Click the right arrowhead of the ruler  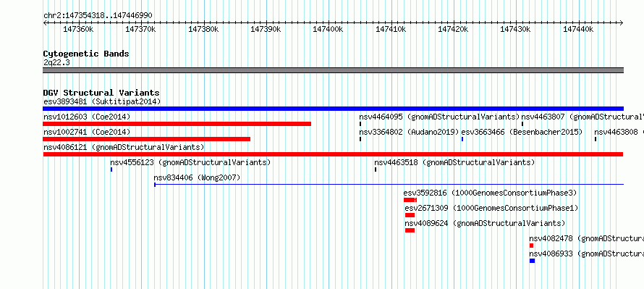click(x=622, y=23)
